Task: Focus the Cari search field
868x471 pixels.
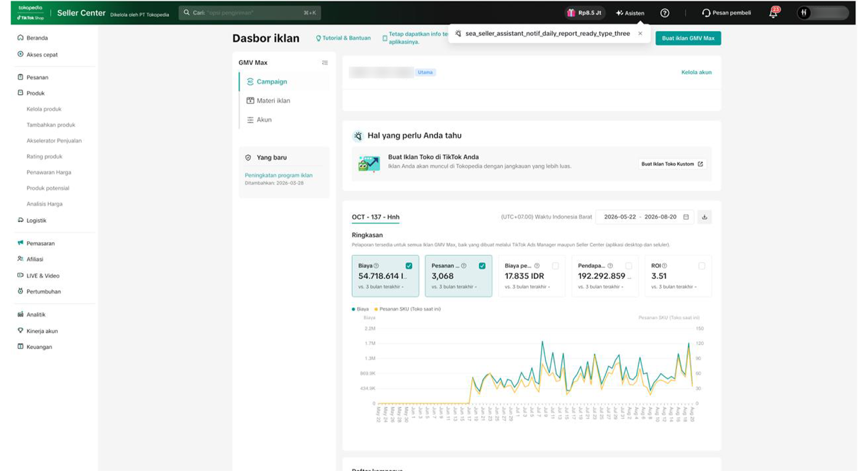Action: point(250,12)
